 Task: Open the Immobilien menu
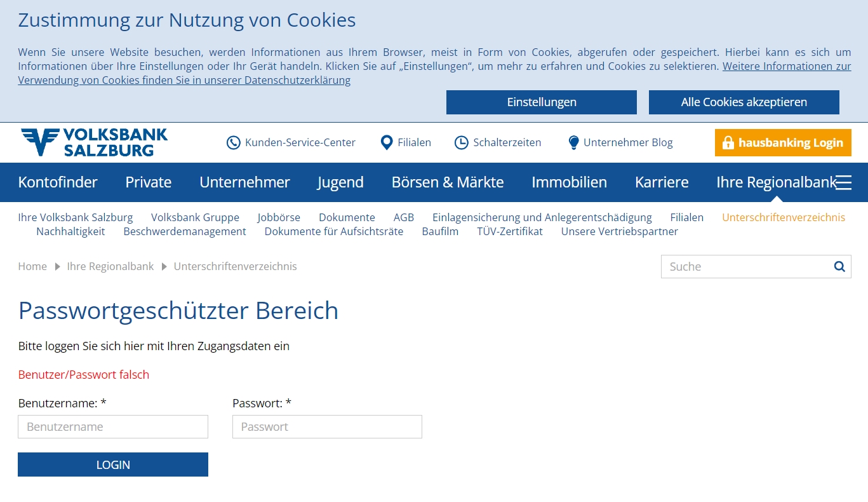569,182
